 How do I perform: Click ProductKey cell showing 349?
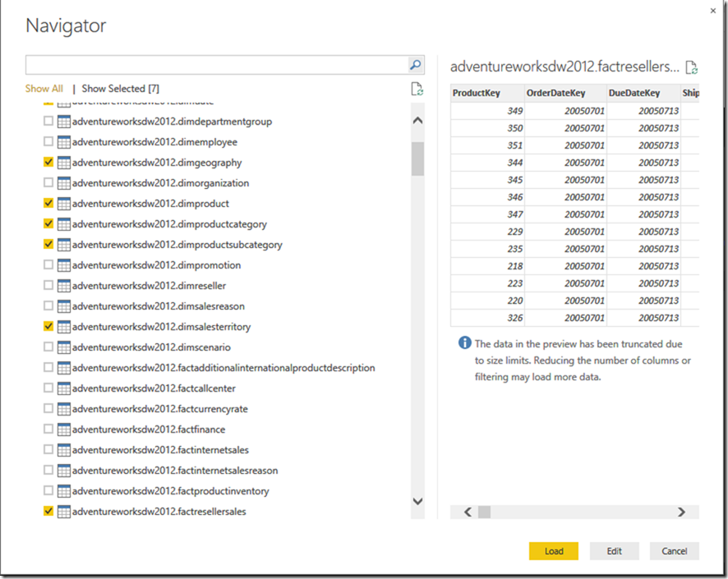click(487, 111)
